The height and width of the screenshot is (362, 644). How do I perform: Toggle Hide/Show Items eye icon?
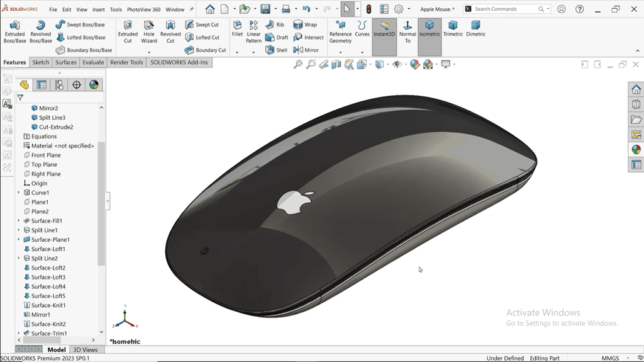point(397,64)
